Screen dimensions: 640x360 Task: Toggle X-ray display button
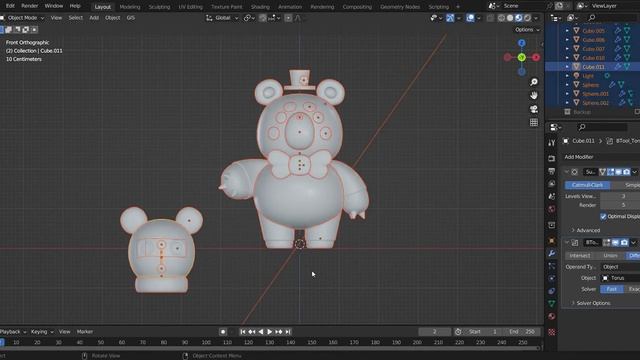point(491,18)
